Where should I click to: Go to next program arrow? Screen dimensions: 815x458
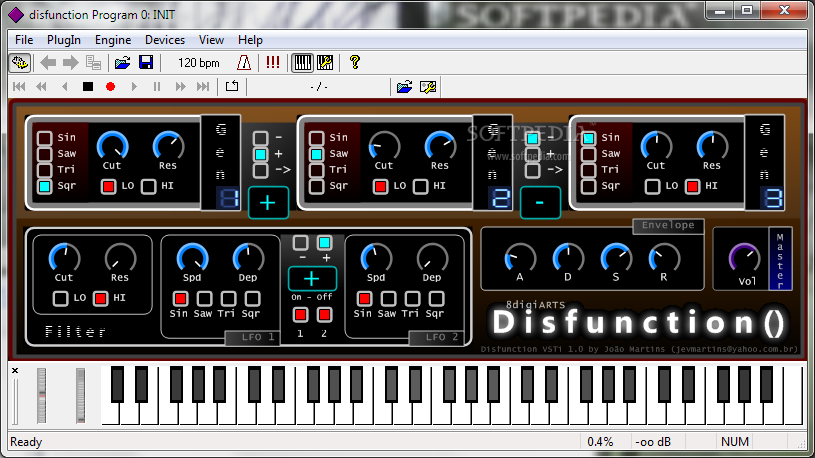[x=70, y=63]
